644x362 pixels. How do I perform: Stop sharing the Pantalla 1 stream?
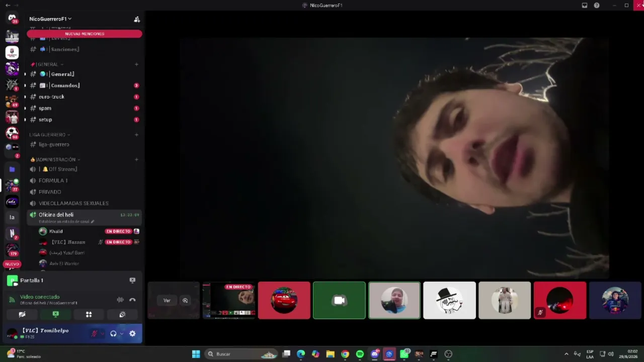(x=132, y=281)
